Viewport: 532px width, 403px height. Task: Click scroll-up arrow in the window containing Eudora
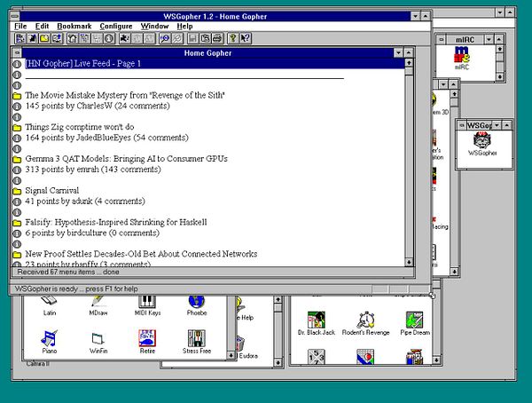278,300
